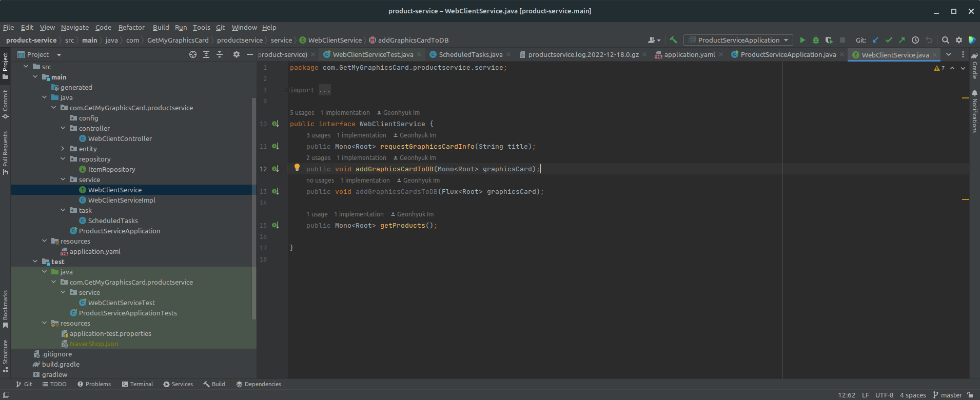Screen dimensions: 980x400
Task: Click the master branch in status bar
Action: point(947,395)
